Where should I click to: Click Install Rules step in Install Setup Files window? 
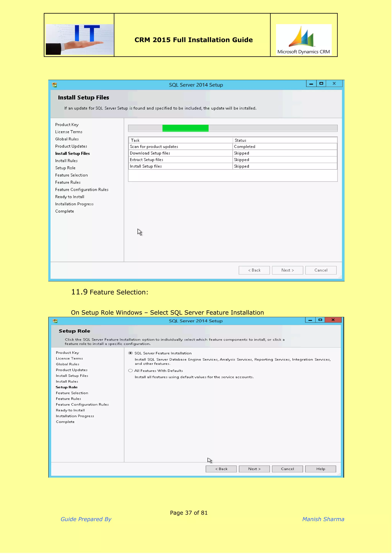pos(66,161)
